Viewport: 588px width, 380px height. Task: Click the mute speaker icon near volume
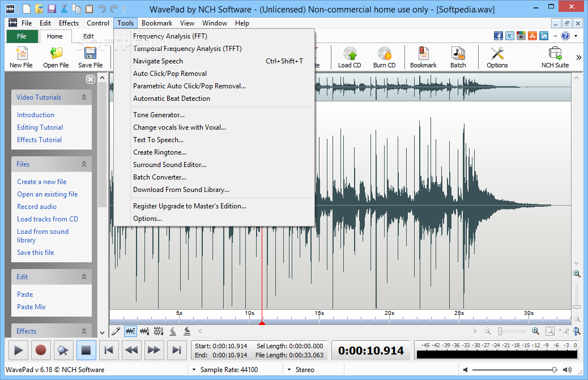(466, 370)
